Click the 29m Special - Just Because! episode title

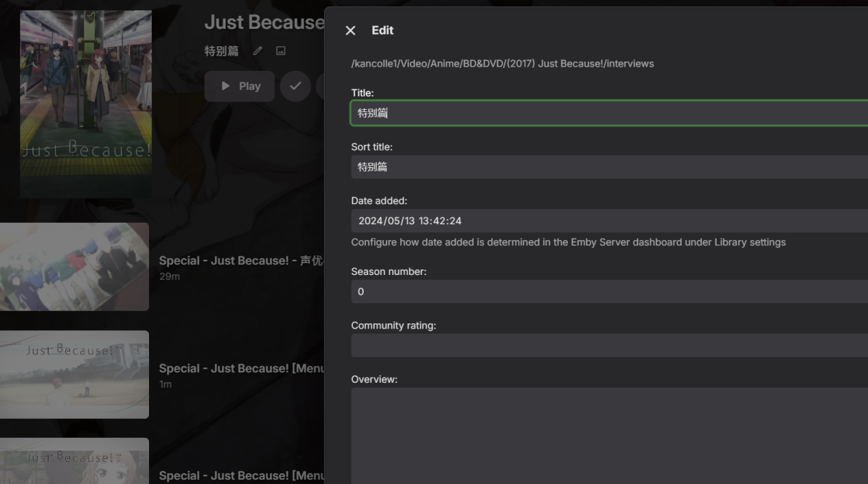[240, 260]
